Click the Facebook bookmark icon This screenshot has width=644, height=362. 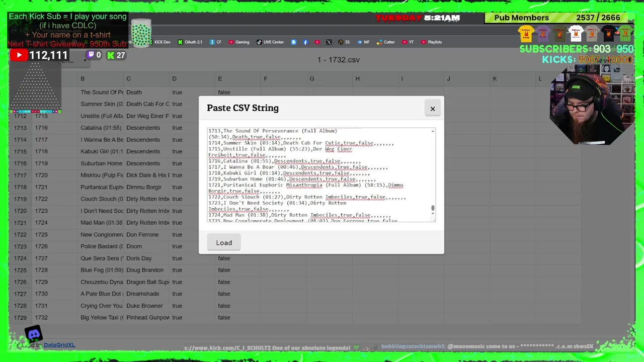305,42
